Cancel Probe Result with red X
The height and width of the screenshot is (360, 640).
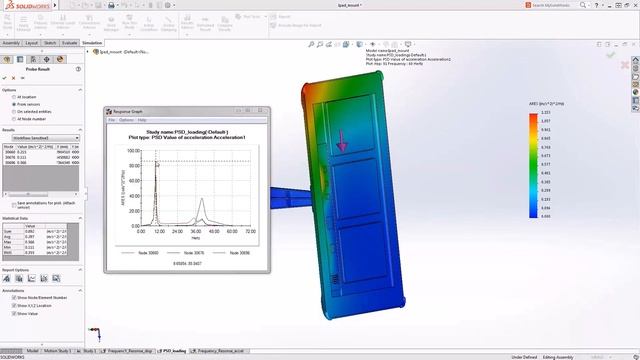coord(13,78)
